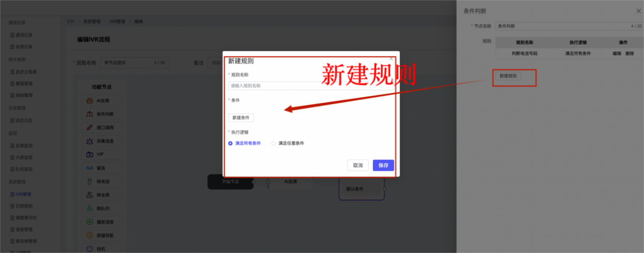This screenshot has width=644, height=253.
Task: Click the 执行逻辑 table column header
Action: pos(578,43)
